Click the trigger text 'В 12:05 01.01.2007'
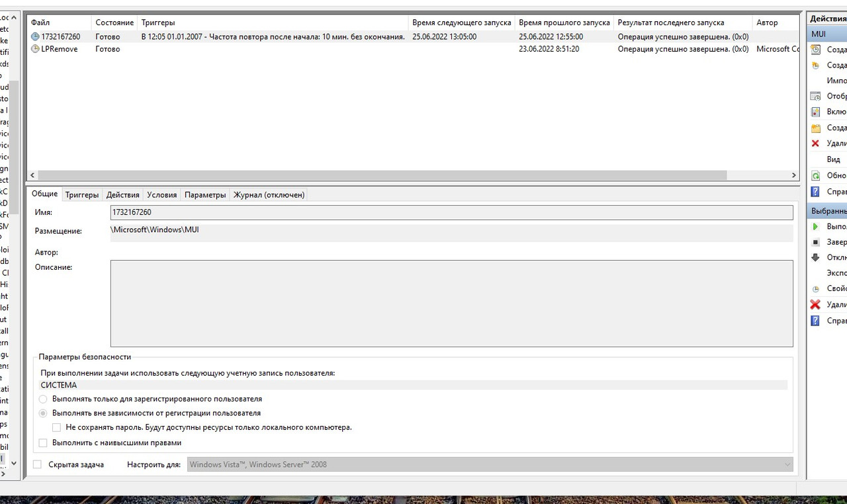Viewport: 847px width, 504px height. (x=172, y=37)
